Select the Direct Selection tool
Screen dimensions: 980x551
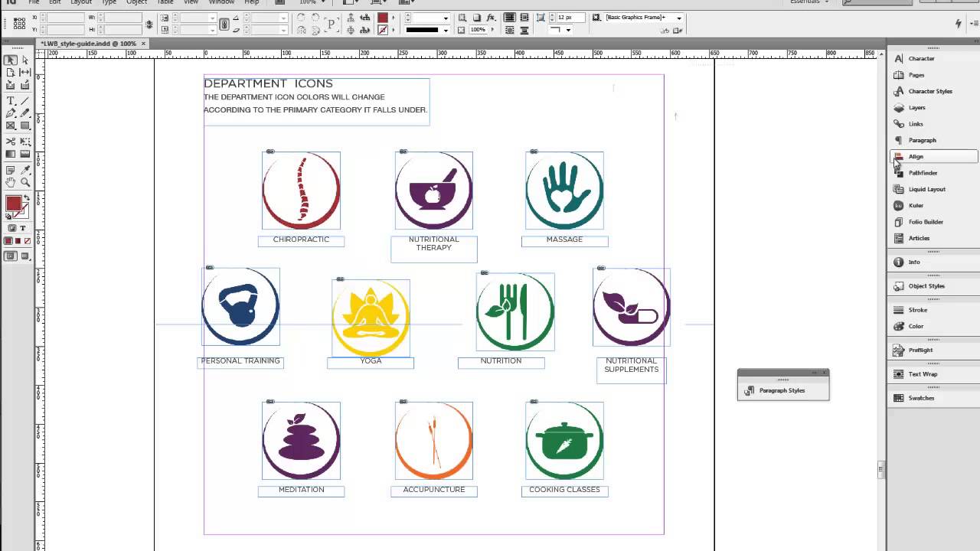coord(25,60)
